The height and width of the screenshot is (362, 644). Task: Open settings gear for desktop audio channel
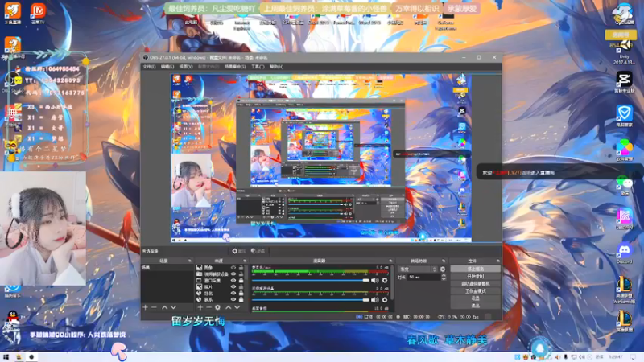pyautogui.click(x=385, y=300)
